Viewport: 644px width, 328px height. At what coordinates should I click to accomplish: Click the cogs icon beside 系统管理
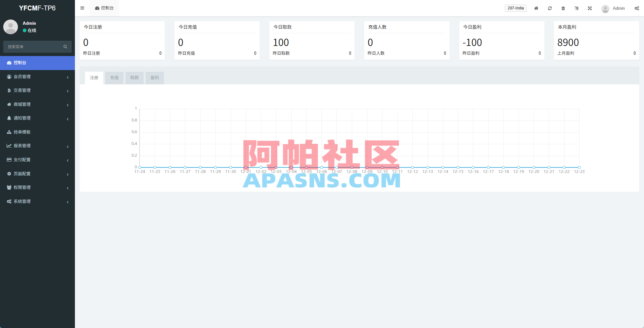click(9, 201)
